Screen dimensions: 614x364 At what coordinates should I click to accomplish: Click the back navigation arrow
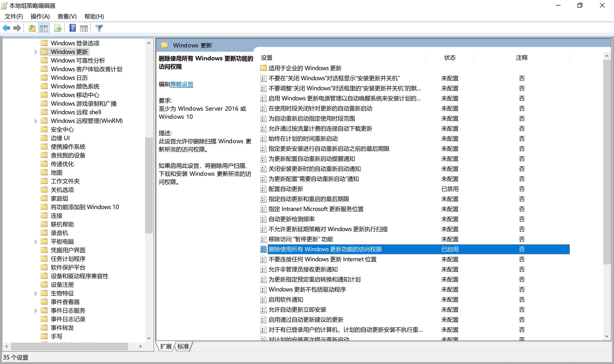pos(6,28)
